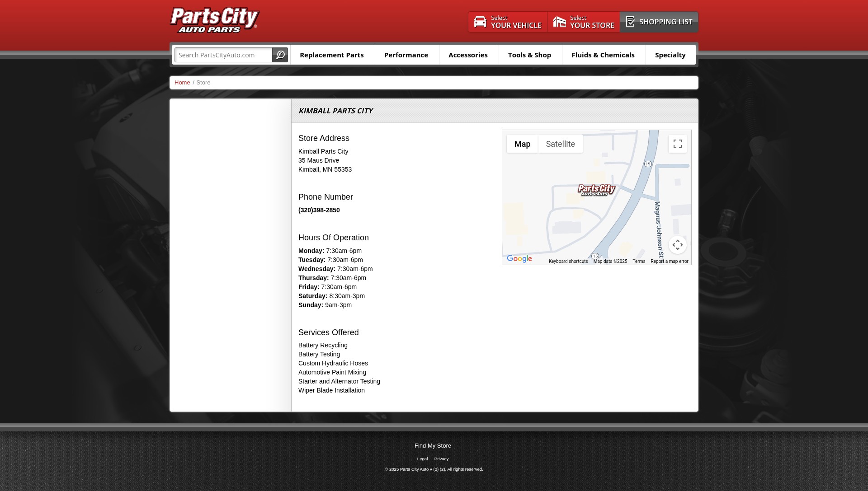Click Report a map error
Screen dimensions: 868x491
[669, 261]
